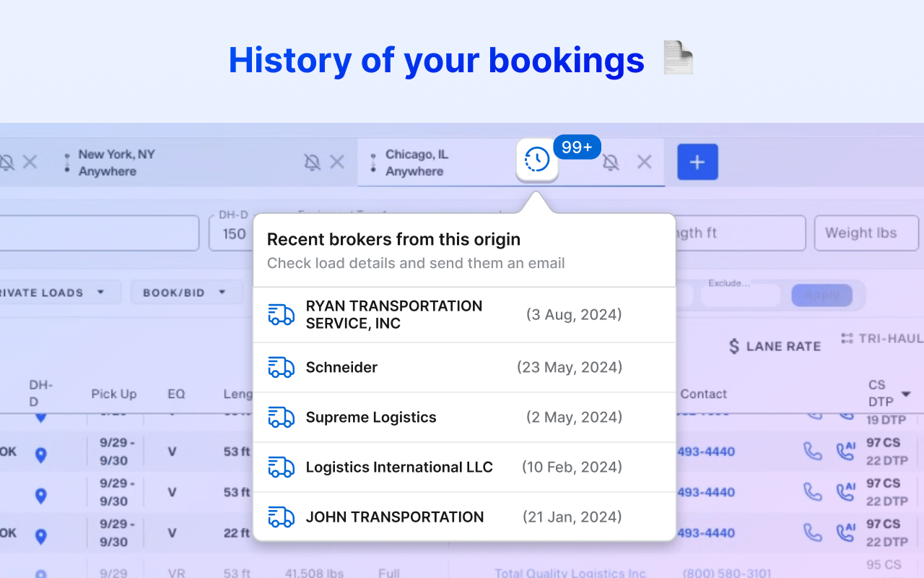Open the JOHN TRANSPORTATION broker entry
Image resolution: width=924 pixels, height=578 pixels.
tap(464, 517)
